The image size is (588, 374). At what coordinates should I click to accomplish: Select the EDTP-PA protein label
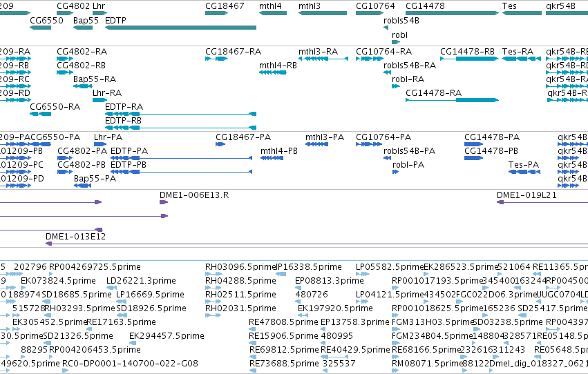point(129,151)
